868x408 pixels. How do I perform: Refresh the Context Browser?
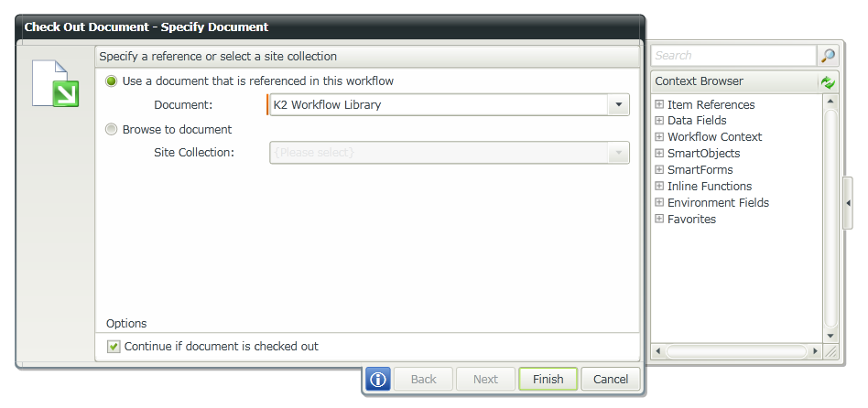828,81
